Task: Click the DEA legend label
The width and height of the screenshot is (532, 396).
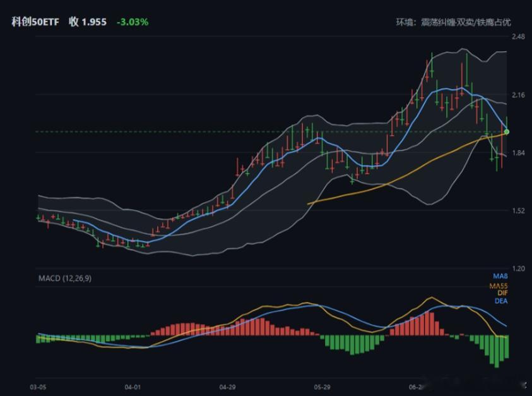Action: 501,301
